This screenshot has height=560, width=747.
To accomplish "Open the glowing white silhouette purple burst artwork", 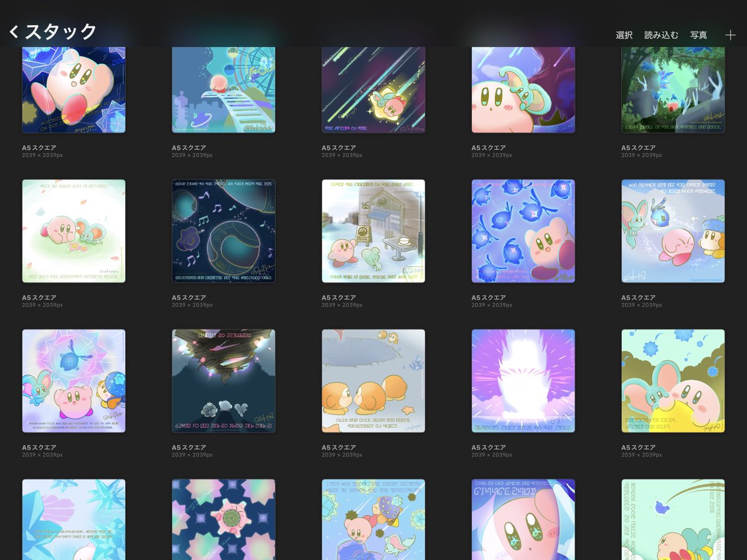I will 524,381.
